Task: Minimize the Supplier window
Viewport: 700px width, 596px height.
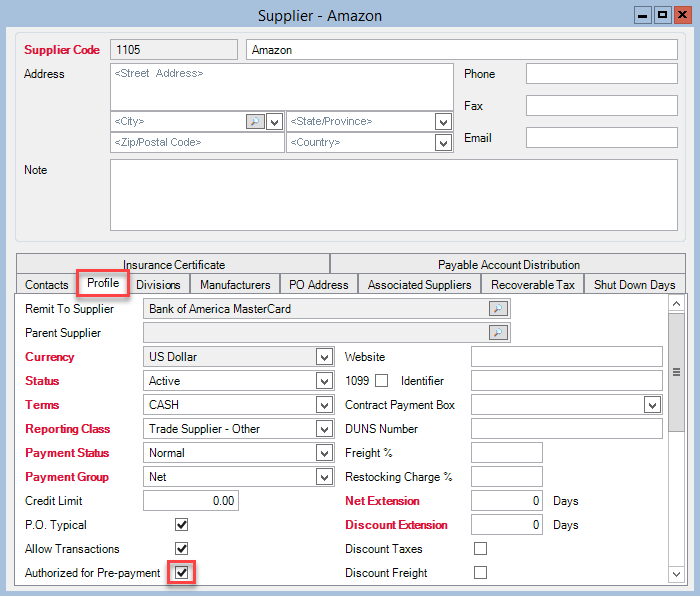Action: [x=642, y=15]
